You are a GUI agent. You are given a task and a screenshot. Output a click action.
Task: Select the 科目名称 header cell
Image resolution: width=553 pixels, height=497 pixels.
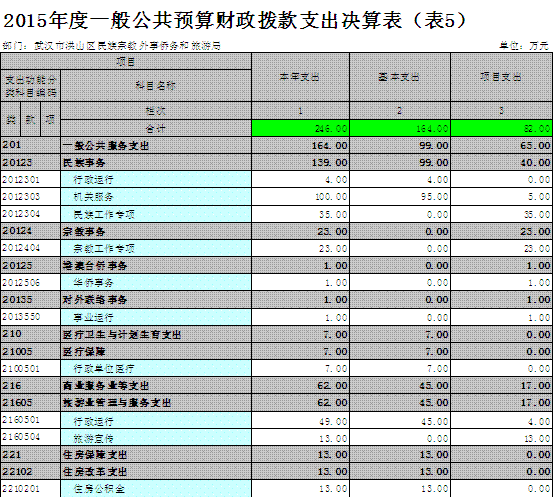(x=156, y=86)
